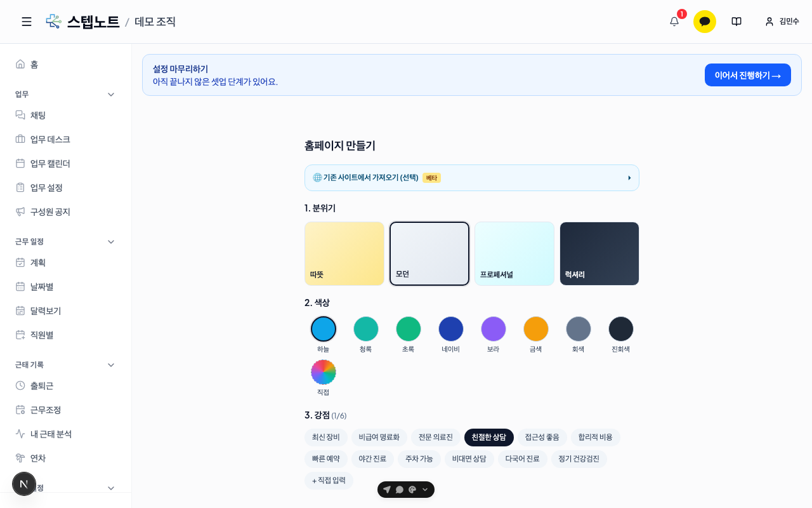Toggle the 주차 가능 strength chip
The width and height of the screenshot is (812, 508).
[419, 459]
